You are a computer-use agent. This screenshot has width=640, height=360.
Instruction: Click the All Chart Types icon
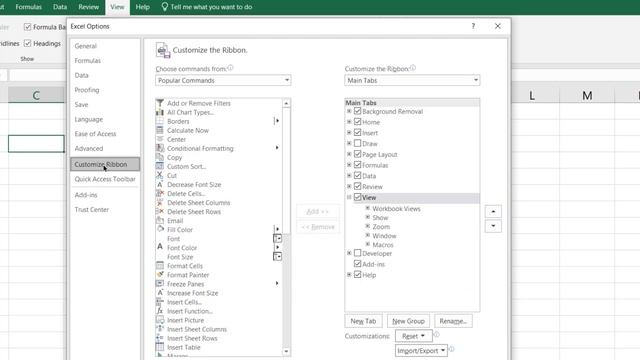click(160, 112)
